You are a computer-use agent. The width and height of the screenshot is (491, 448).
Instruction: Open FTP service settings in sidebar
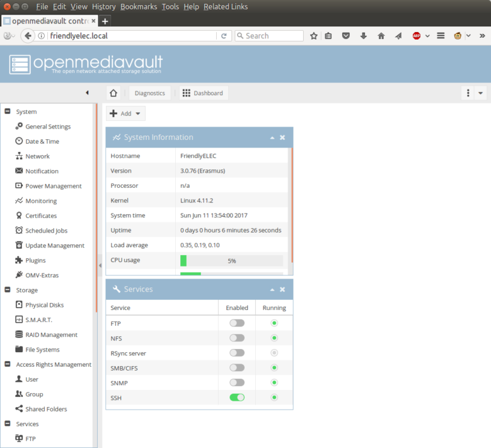coord(31,438)
